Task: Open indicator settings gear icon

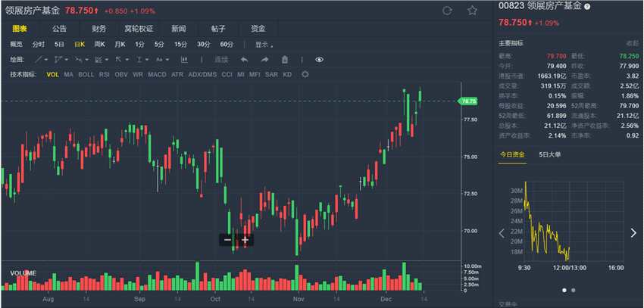Action: pyautogui.click(x=305, y=75)
